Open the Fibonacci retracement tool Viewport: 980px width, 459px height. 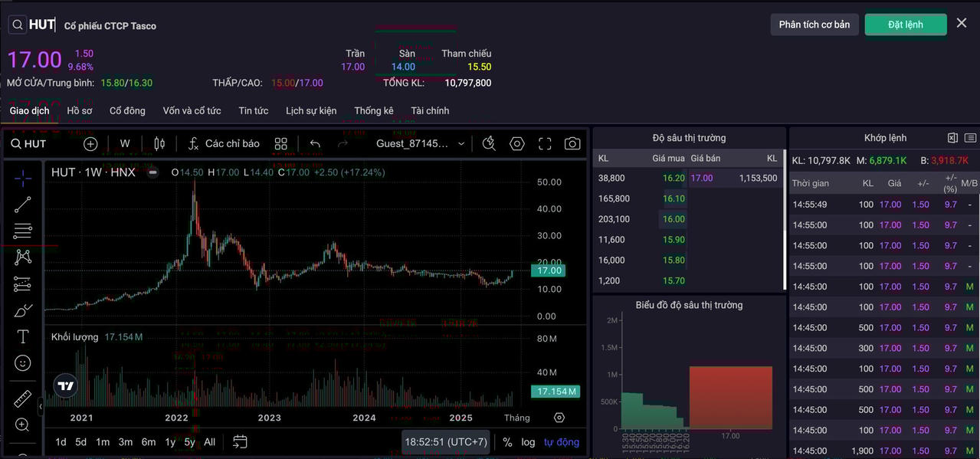click(x=23, y=231)
